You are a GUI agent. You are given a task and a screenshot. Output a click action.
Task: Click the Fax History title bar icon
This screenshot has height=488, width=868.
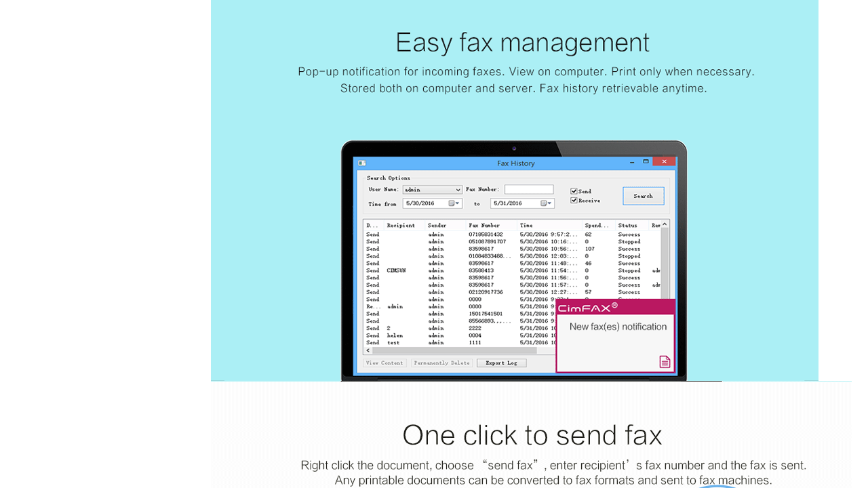361,163
